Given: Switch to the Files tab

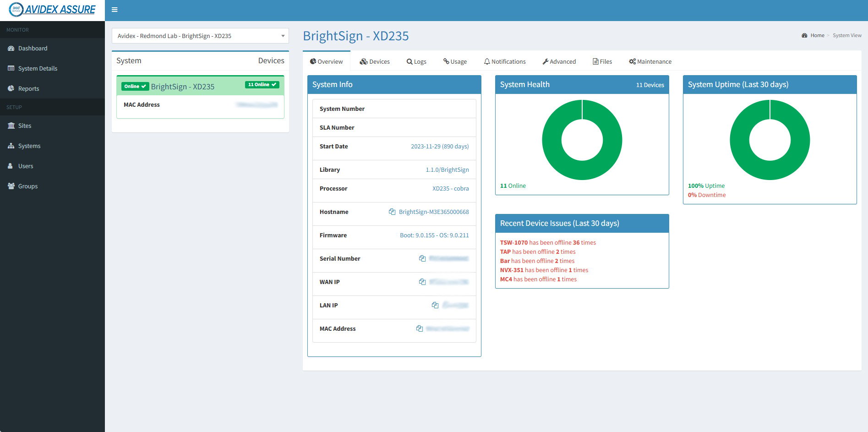Looking at the screenshot, I should (602, 61).
